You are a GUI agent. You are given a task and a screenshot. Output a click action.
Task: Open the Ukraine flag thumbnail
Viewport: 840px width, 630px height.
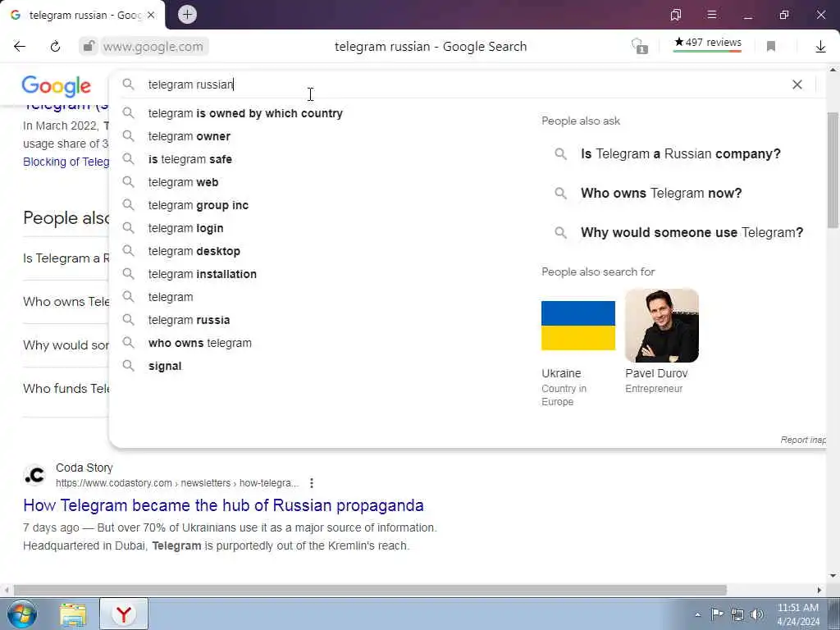click(x=578, y=326)
